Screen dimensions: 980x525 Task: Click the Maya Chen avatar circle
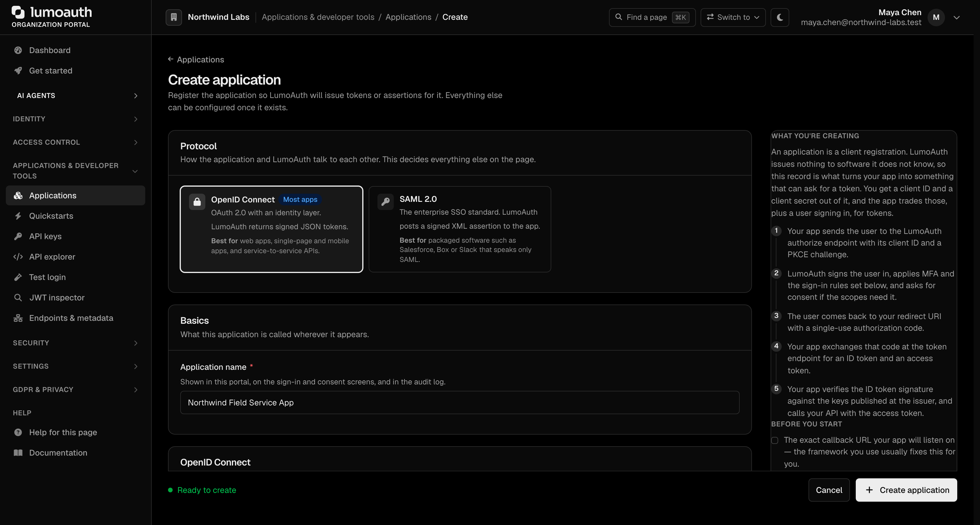[936, 17]
